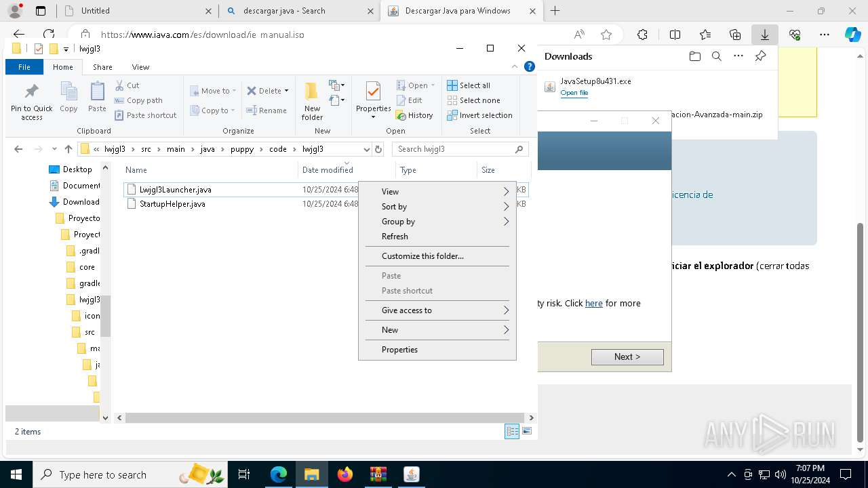Click Rename in Organize group
Viewport: 868px width, 488px height.
pyautogui.click(x=267, y=110)
